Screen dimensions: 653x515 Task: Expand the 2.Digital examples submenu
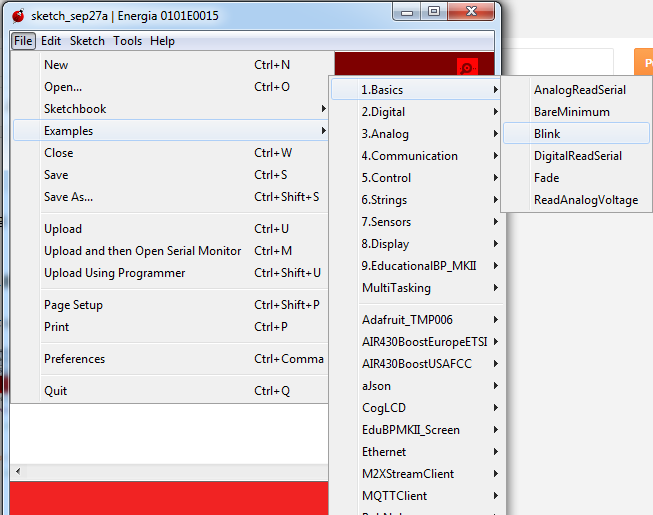click(x=416, y=112)
